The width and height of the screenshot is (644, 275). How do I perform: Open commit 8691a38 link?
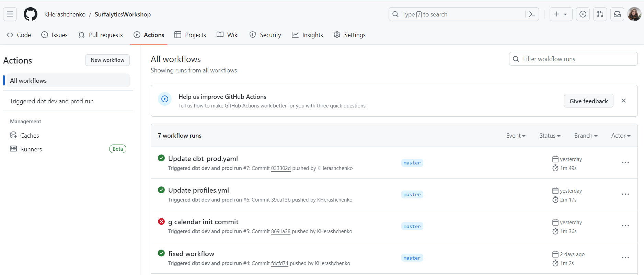280,231
